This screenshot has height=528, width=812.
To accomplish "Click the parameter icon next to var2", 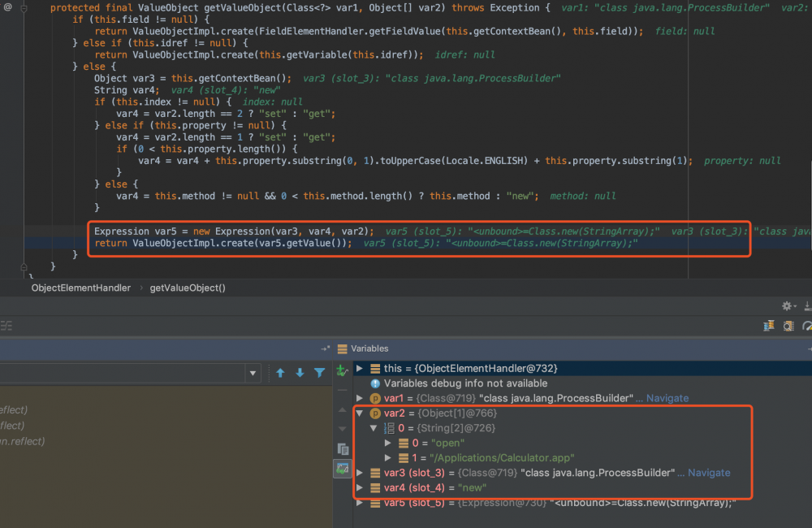I will (375, 413).
